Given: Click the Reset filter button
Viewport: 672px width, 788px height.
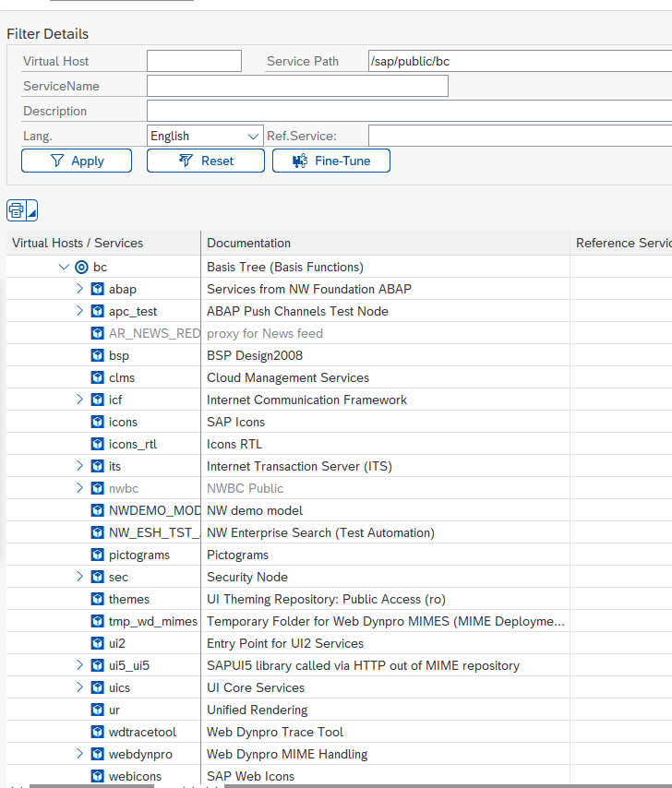Looking at the screenshot, I should pyautogui.click(x=206, y=161).
